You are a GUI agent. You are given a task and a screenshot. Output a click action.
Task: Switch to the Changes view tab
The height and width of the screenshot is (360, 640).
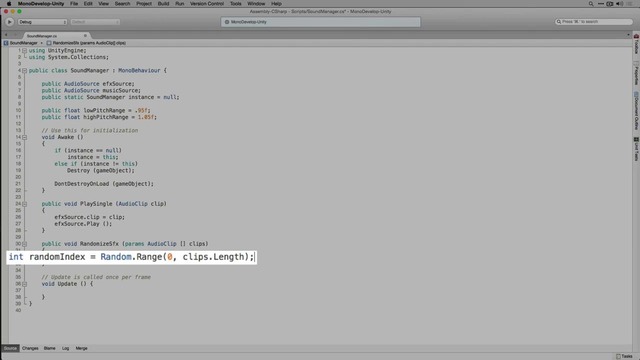tap(30, 348)
